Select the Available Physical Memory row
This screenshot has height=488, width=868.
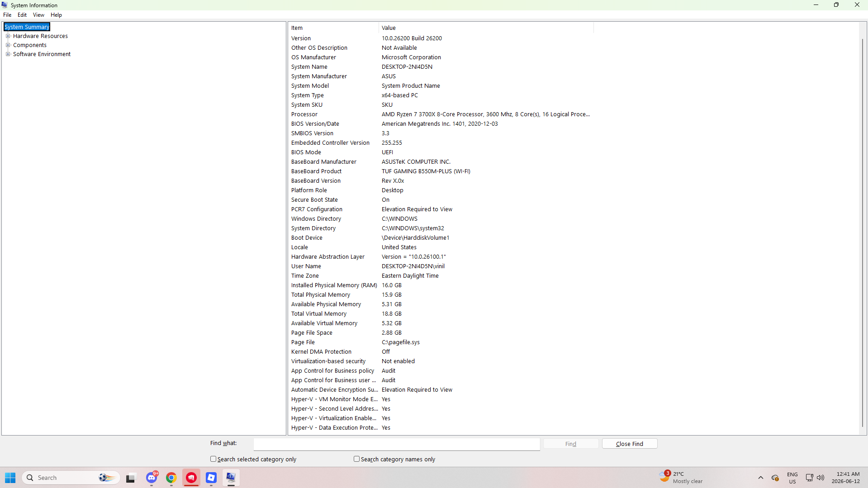coord(441,304)
